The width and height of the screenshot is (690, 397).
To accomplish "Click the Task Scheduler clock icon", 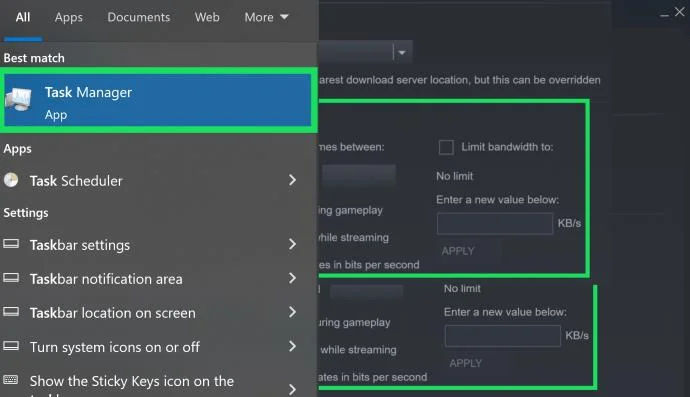I will click(x=11, y=180).
